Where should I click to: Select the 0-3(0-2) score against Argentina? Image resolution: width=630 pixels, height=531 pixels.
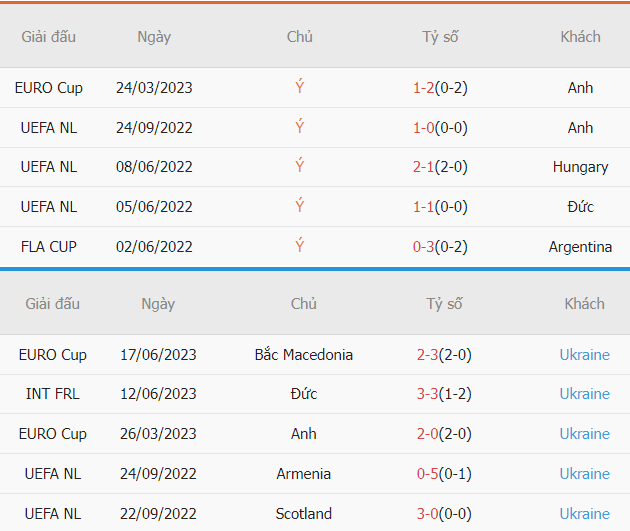click(x=440, y=247)
